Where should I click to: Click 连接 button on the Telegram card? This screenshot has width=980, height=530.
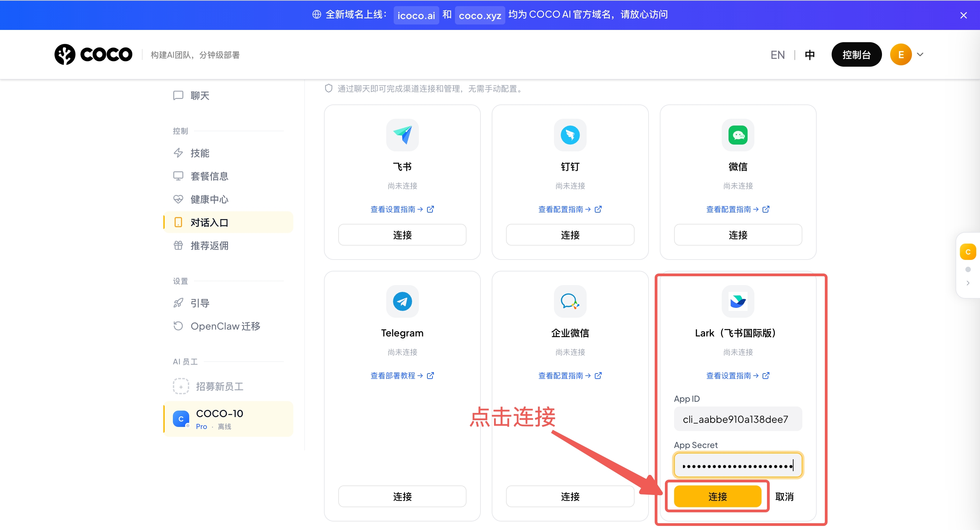pos(402,497)
